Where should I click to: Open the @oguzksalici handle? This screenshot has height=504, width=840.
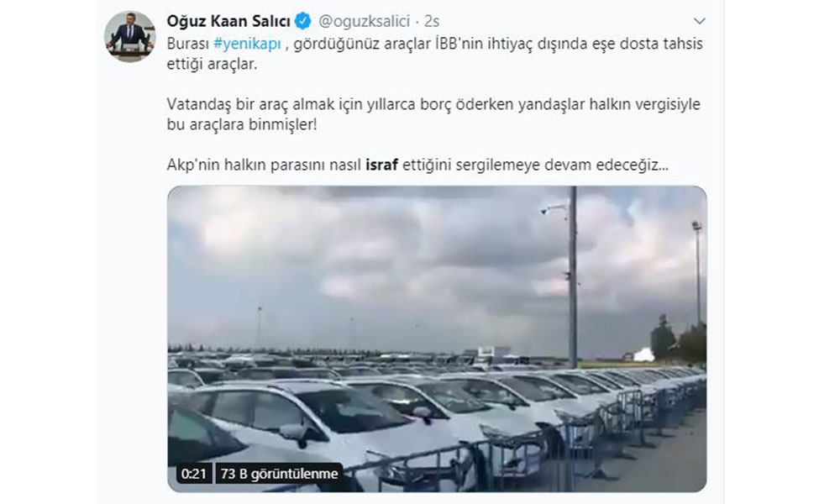[x=364, y=22]
